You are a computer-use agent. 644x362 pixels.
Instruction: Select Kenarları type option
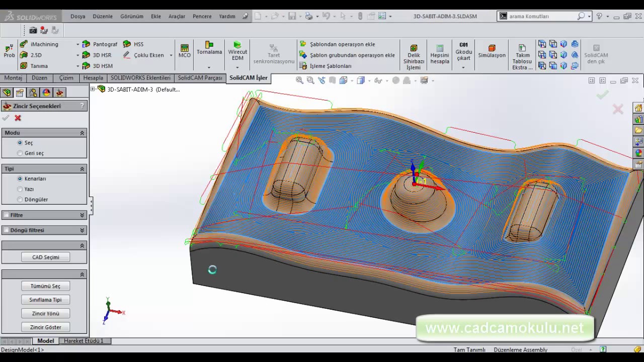[20, 178]
